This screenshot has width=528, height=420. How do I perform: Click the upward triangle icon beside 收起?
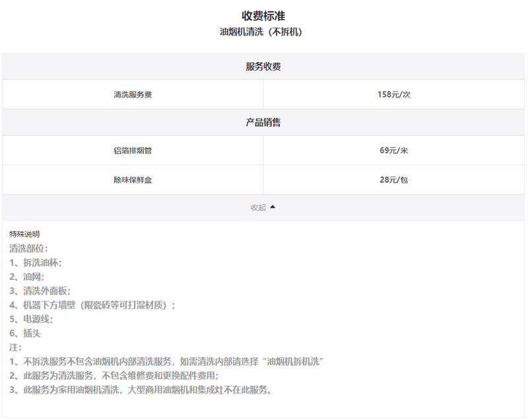273,207
